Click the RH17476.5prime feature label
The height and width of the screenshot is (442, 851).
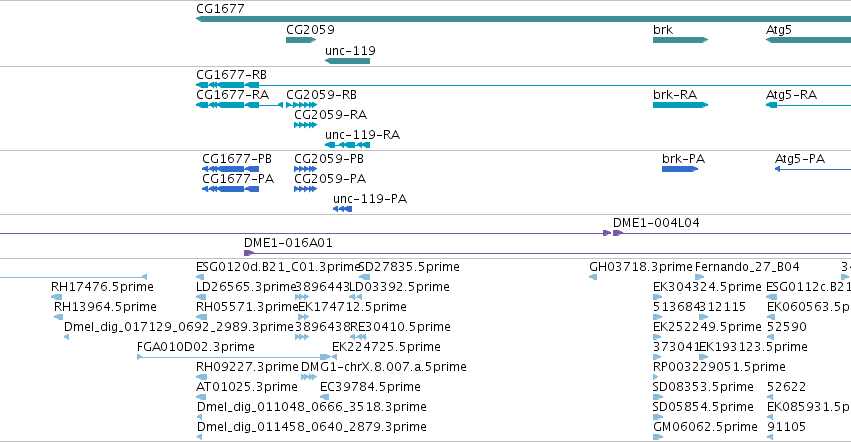102,287
